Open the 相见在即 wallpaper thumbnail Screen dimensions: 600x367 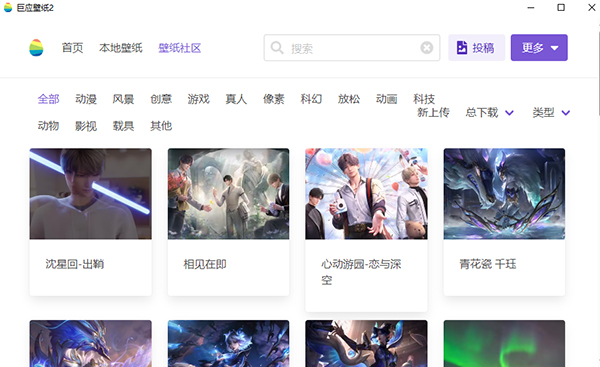228,194
